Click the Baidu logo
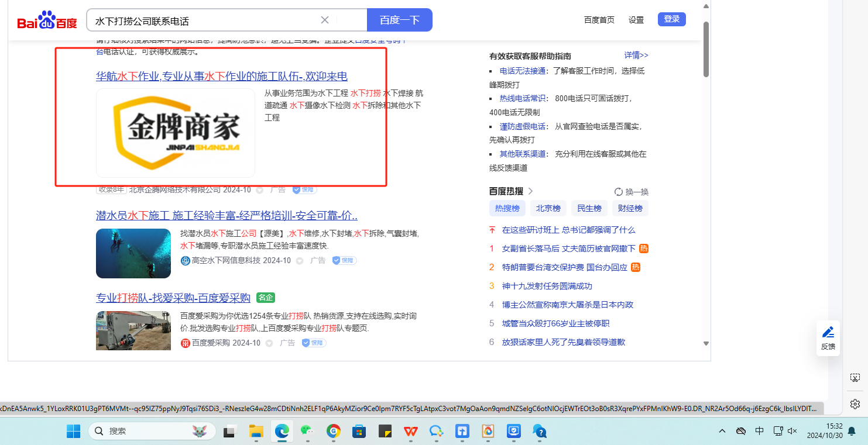868x445 pixels. [47, 20]
